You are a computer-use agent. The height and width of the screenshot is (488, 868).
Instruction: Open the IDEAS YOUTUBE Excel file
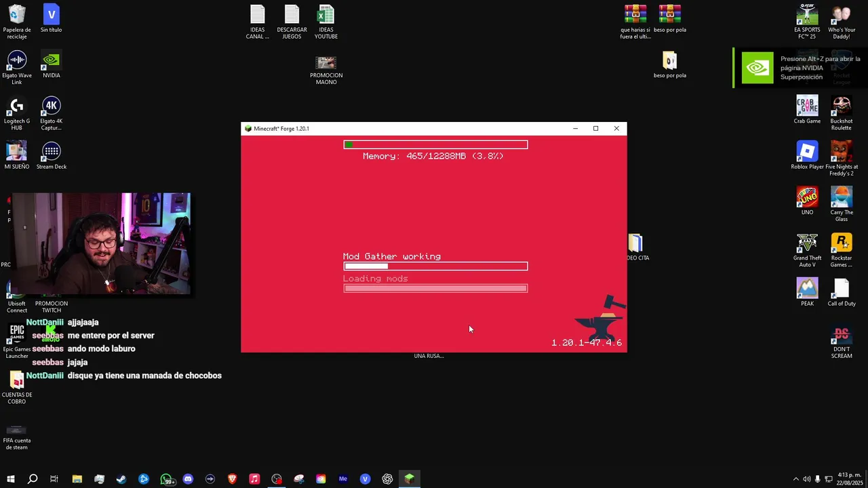(x=326, y=22)
